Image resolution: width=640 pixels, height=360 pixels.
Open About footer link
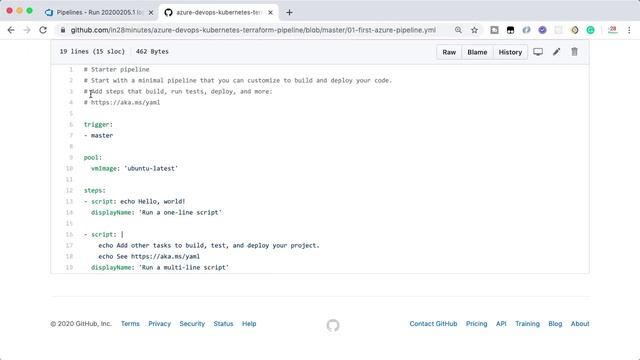(x=580, y=323)
